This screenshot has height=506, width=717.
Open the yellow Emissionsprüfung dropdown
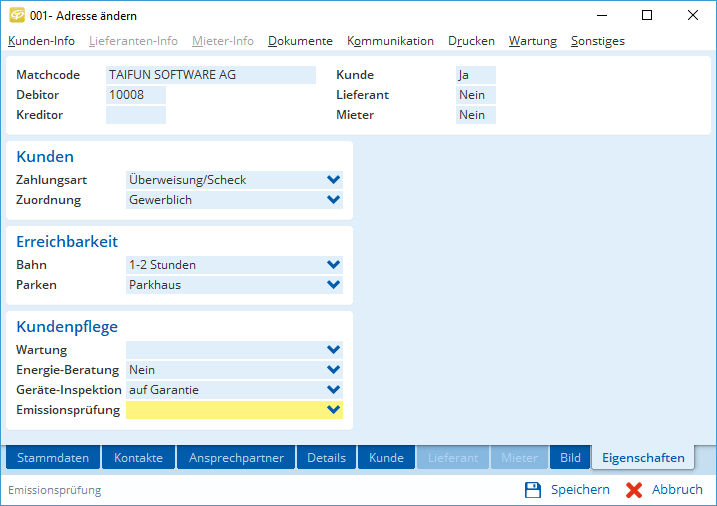coord(333,410)
